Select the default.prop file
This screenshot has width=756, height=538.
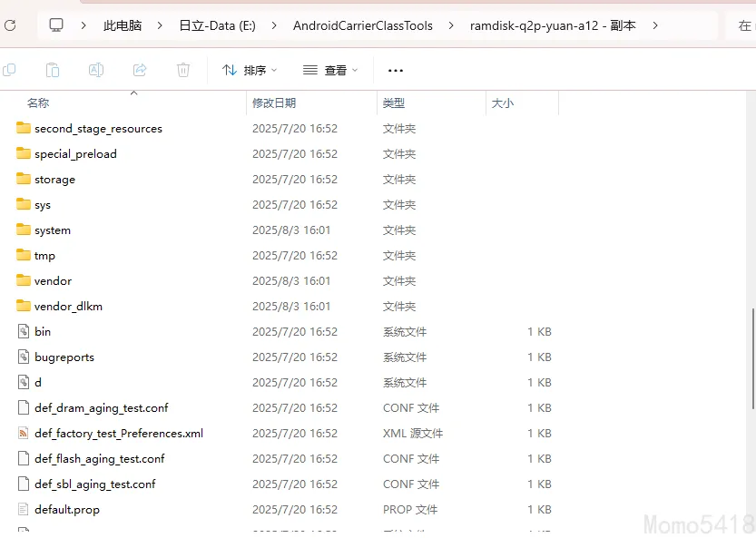(x=67, y=510)
